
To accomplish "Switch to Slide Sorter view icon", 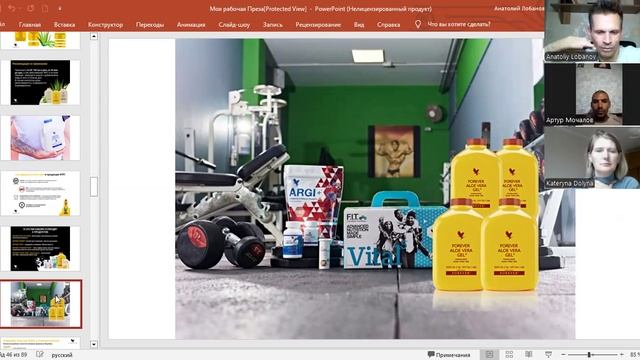I will point(509,354).
